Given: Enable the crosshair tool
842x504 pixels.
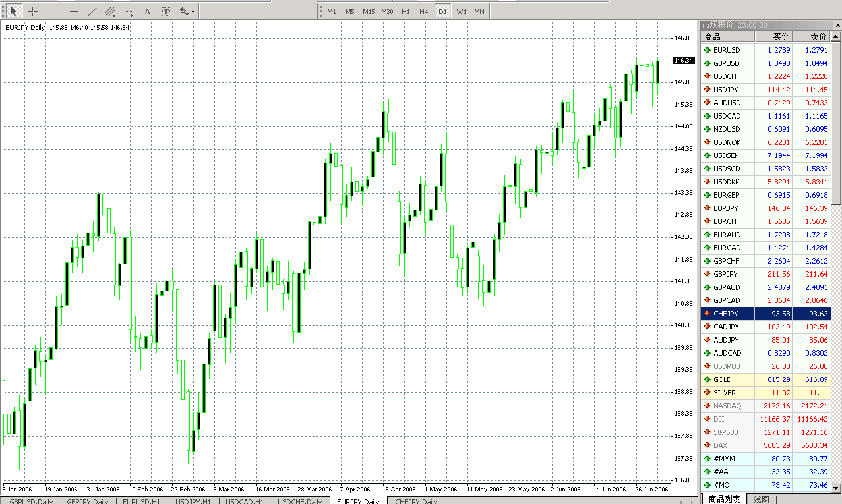Looking at the screenshot, I should point(32,11).
